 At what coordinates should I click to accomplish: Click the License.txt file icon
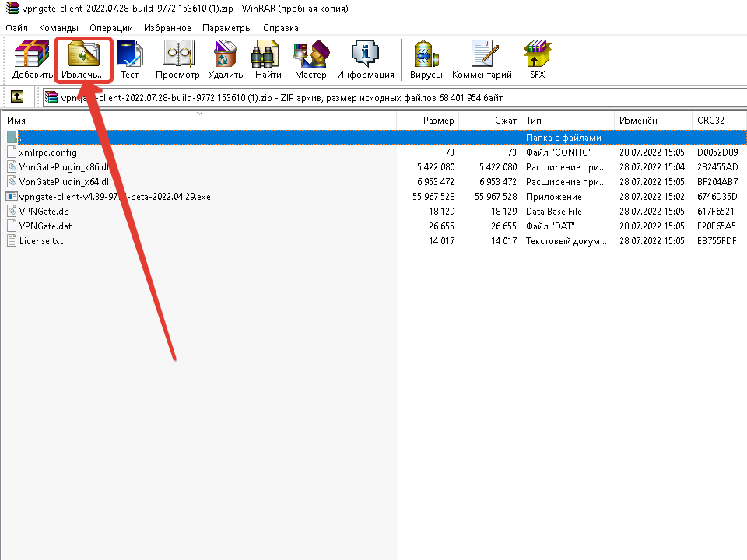click(x=12, y=240)
